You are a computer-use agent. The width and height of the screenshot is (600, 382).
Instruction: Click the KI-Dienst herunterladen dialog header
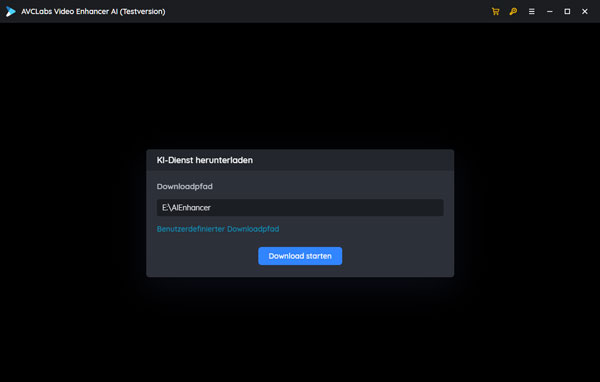[x=300, y=160]
